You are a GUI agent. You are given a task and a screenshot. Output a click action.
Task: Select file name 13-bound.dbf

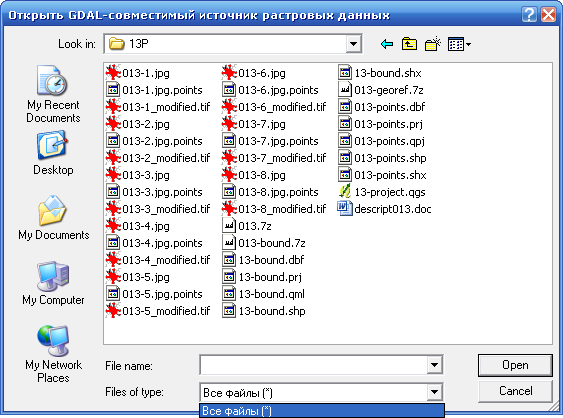click(271, 260)
